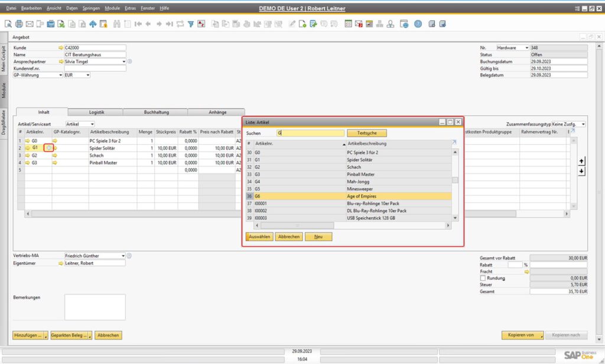
Task: Click the window with globe toolbar icon
Action: pos(404,24)
